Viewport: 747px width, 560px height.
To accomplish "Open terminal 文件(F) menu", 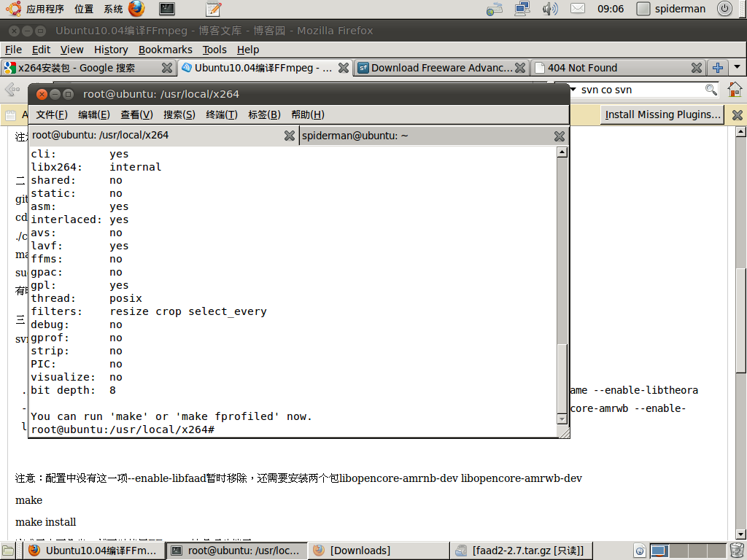I will [x=52, y=114].
